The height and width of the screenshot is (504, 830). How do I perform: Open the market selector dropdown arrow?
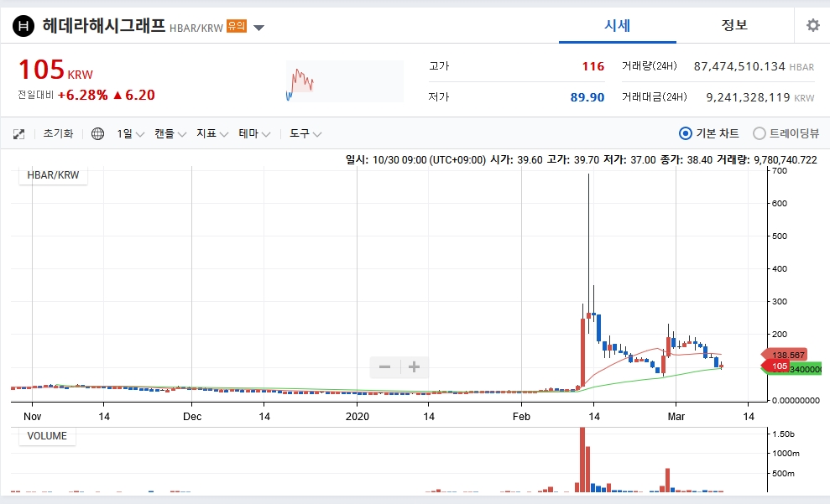click(258, 28)
